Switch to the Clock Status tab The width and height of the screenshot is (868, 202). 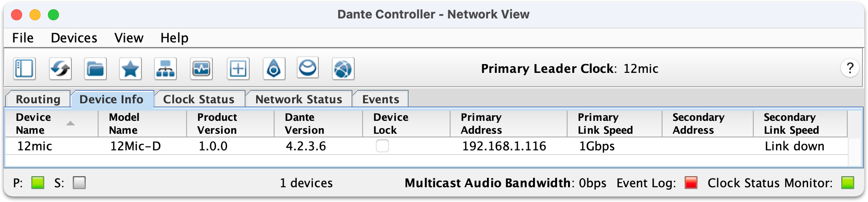click(x=199, y=99)
